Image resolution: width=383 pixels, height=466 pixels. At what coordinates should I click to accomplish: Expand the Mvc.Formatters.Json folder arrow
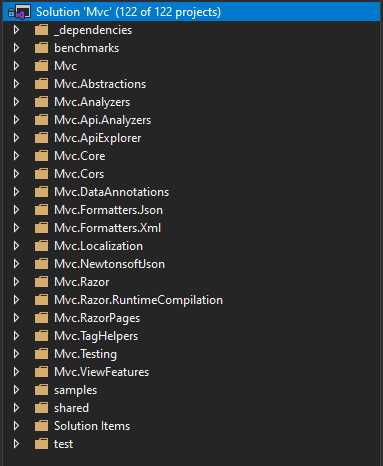[x=16, y=210]
